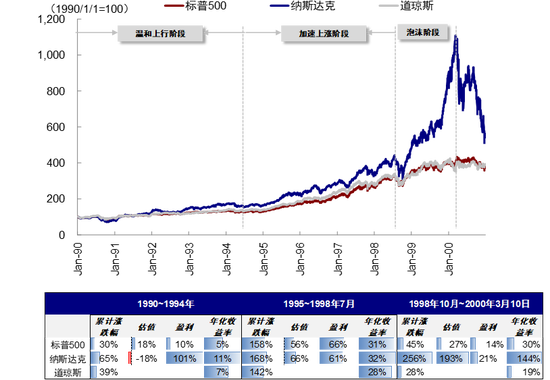This screenshot has width=550, height=380.
Task: Click the 标普500 row label in table
Action: click(x=68, y=345)
